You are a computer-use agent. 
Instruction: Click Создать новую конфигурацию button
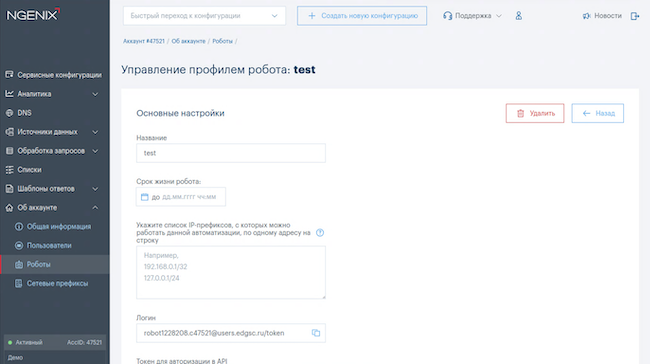coord(362,16)
